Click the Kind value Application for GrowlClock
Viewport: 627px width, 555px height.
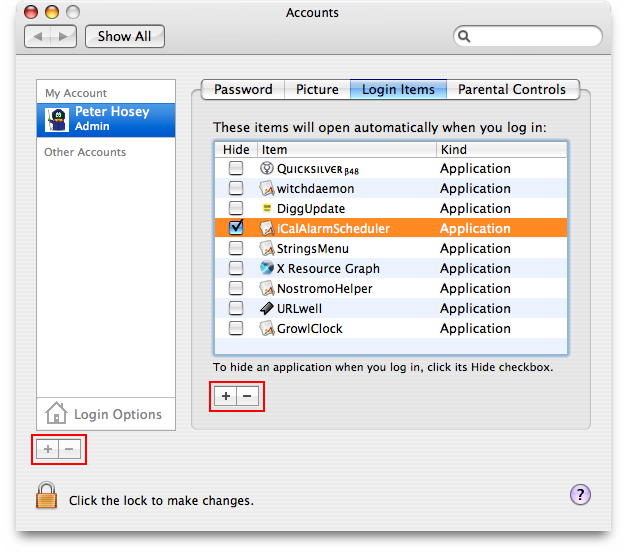coord(475,329)
